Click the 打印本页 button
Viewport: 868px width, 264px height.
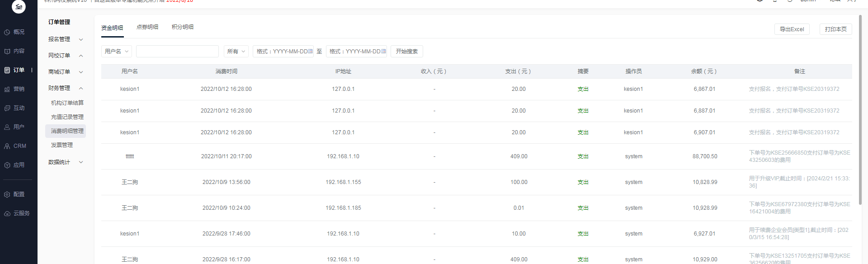[x=836, y=29]
